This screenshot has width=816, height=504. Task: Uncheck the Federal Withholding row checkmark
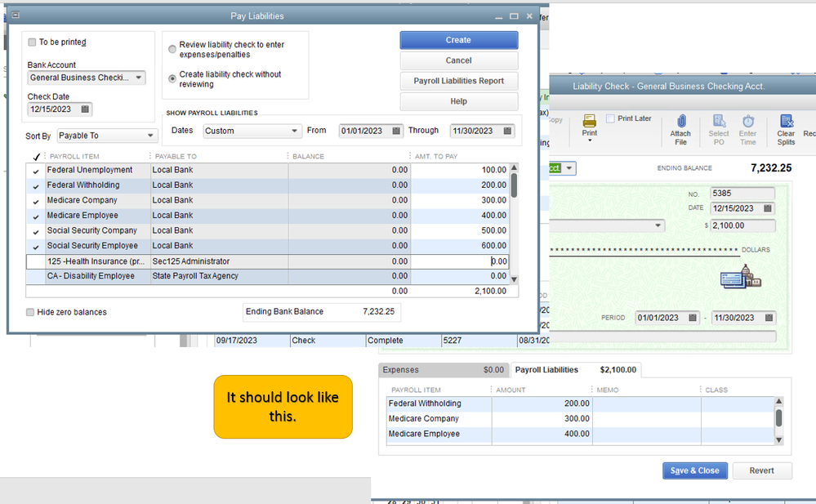[x=36, y=186]
